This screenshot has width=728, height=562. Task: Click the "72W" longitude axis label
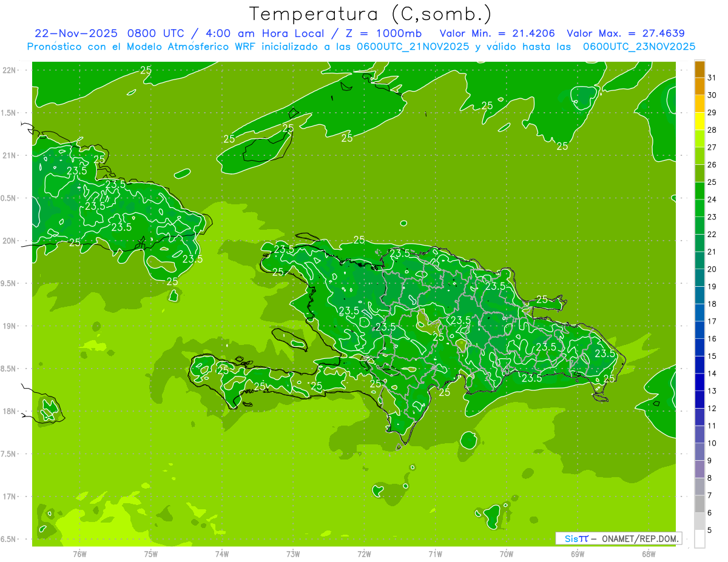coord(364,554)
